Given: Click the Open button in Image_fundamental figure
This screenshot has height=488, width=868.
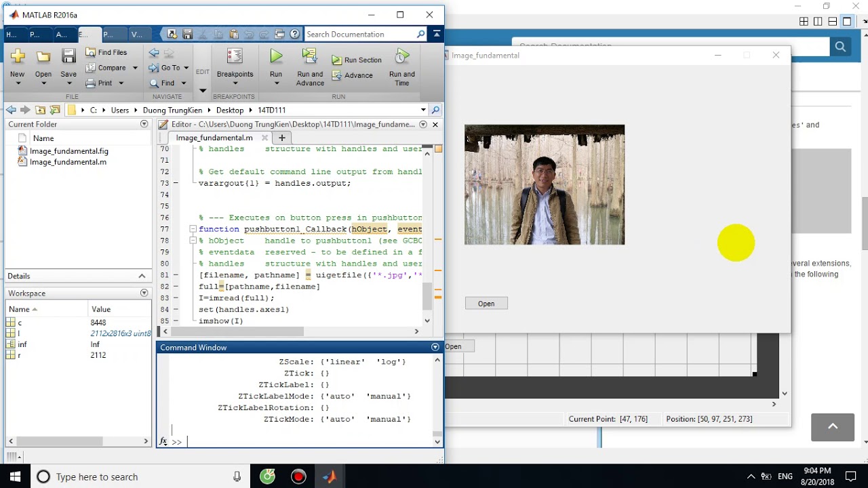Looking at the screenshot, I should [486, 304].
